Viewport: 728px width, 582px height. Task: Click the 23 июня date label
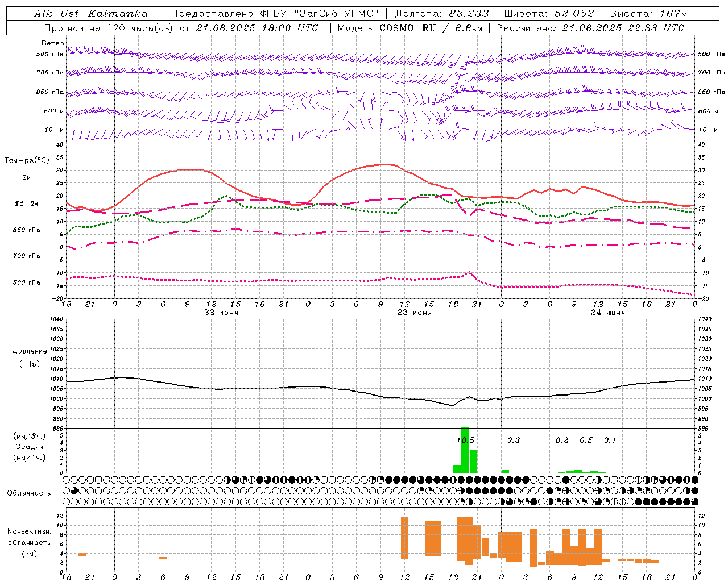[x=415, y=313]
